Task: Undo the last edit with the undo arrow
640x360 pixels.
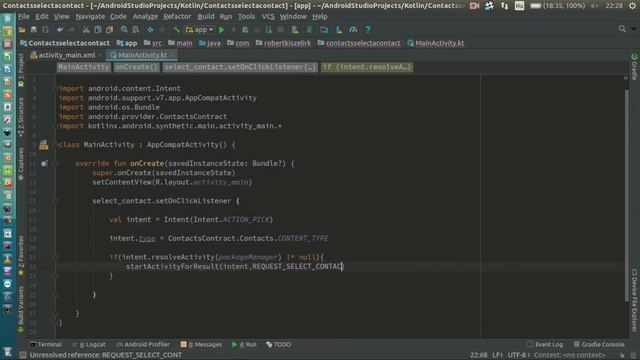Action: (x=60, y=30)
